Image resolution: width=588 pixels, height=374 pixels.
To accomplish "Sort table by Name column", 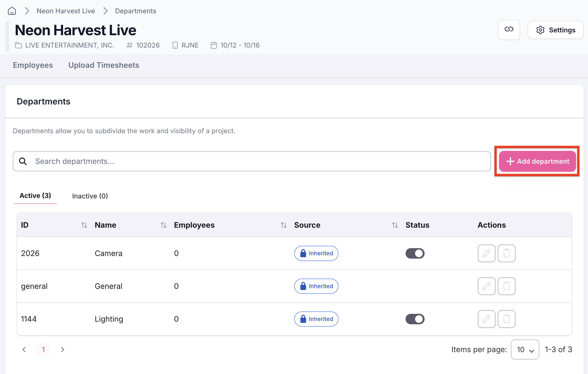I will pyautogui.click(x=163, y=225).
